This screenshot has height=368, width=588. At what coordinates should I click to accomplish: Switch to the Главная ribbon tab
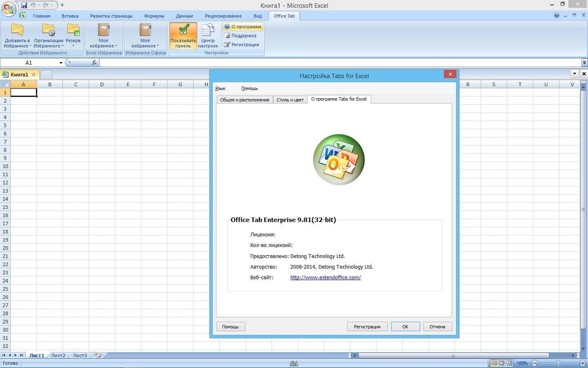coord(42,16)
